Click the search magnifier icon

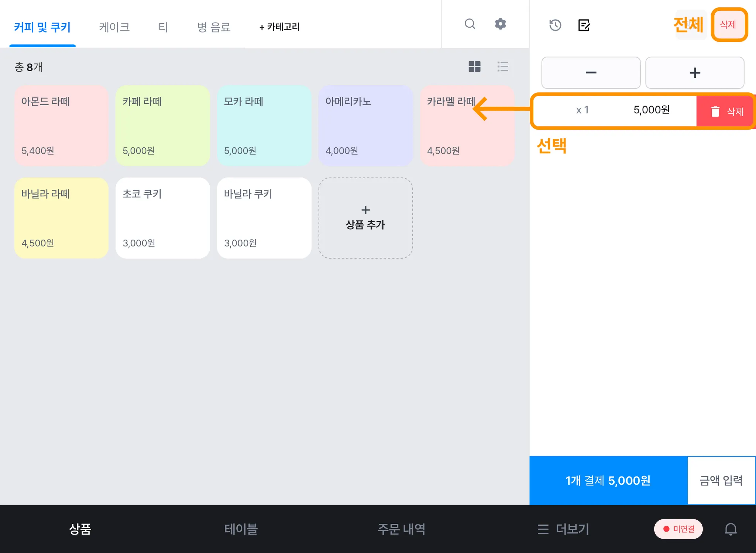pyautogui.click(x=470, y=24)
